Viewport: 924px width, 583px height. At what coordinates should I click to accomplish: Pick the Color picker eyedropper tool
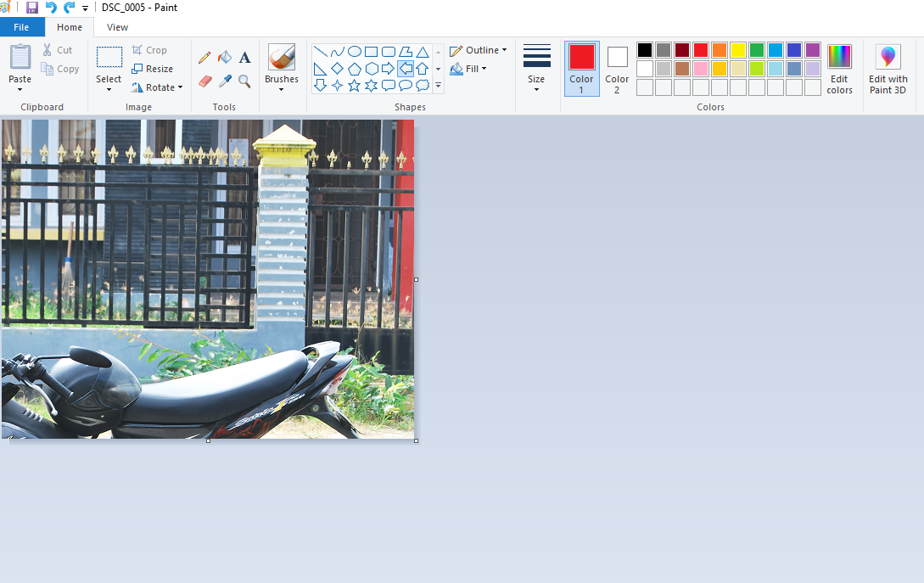[x=225, y=81]
